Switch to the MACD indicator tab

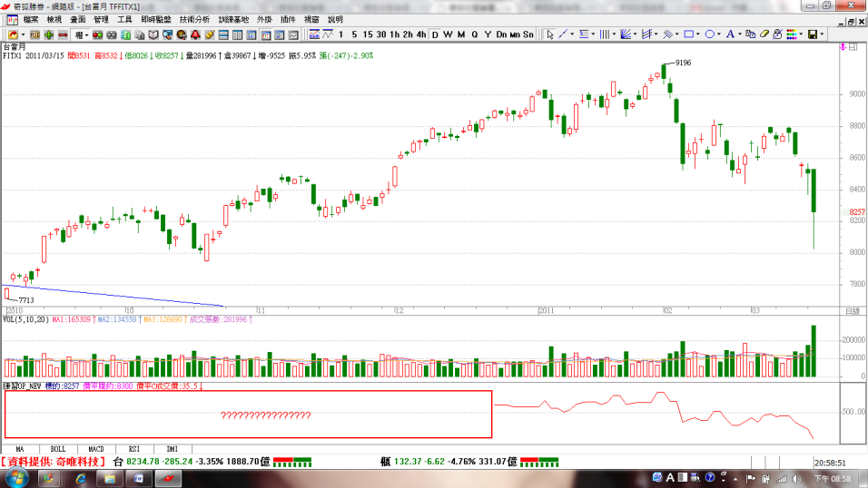pyautogui.click(x=96, y=449)
